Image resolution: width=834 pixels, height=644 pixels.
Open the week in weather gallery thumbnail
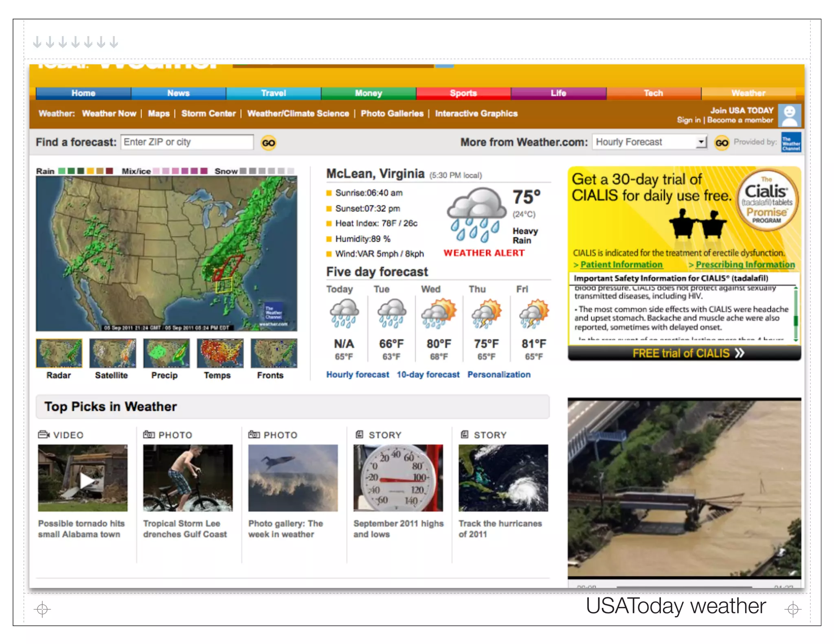click(x=293, y=478)
